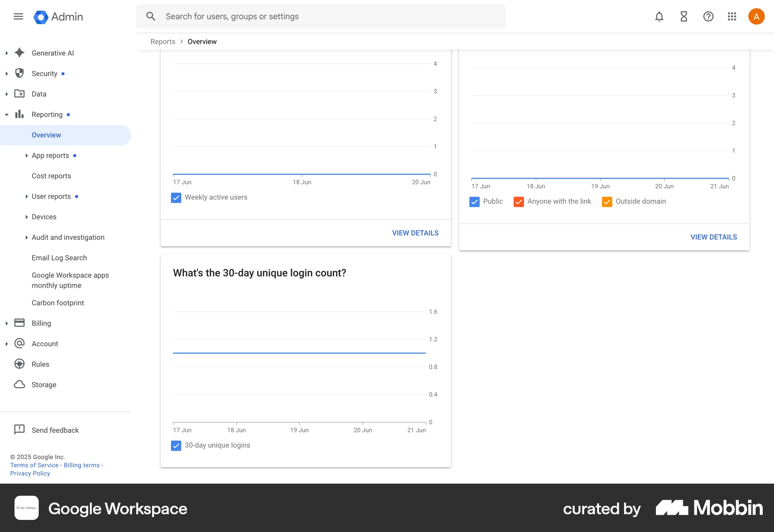The image size is (774, 532).
Task: Click the Send feedback icon
Action: 19,430
